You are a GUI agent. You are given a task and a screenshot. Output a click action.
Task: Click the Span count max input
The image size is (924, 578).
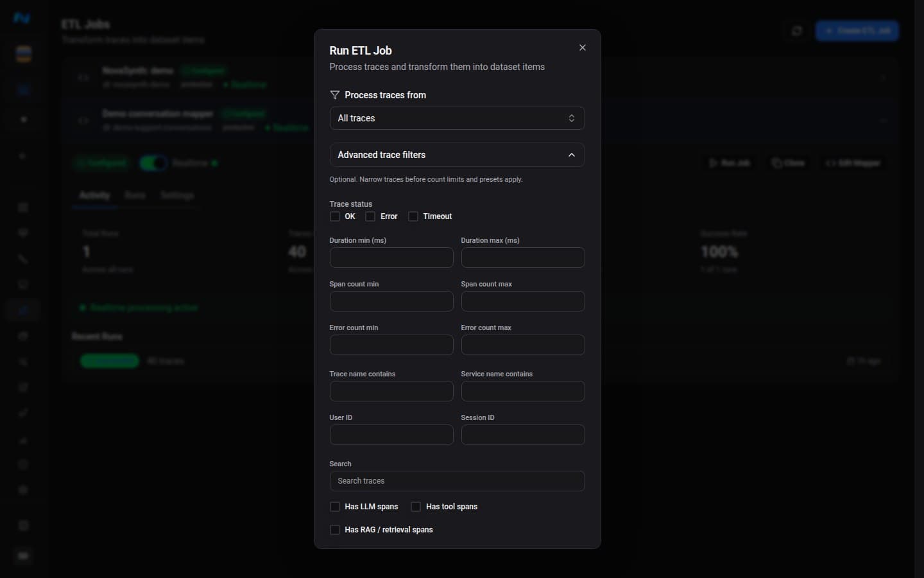click(x=523, y=301)
